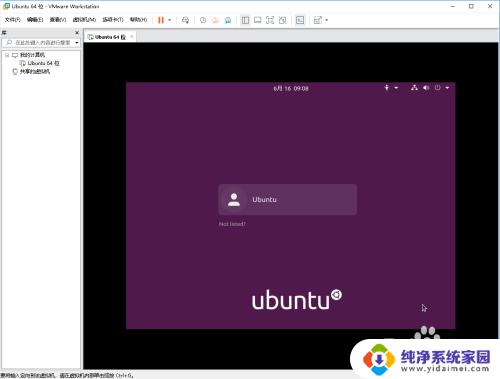Click the date and time in the Ubuntu top bar

291,88
